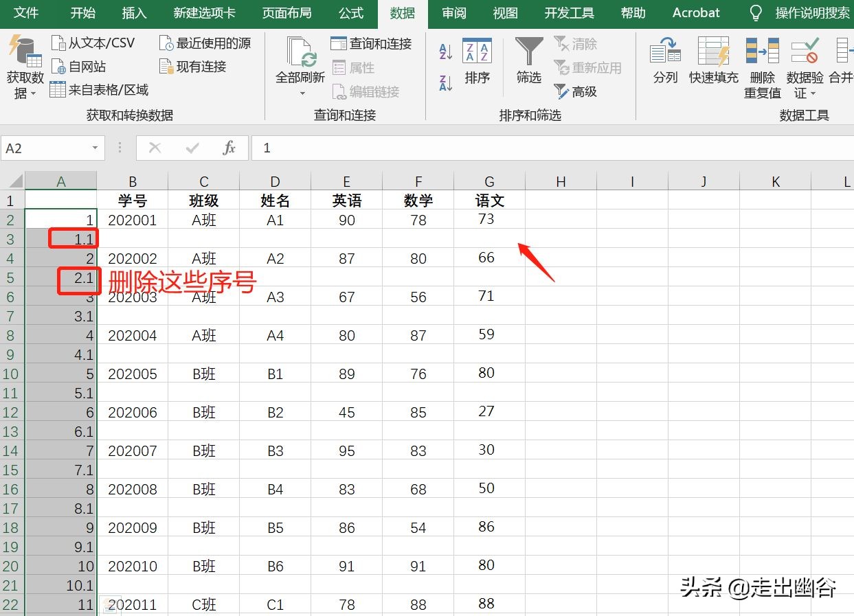Import from 从文本/CSV
Screen dimensions: 854x616
click(93, 43)
